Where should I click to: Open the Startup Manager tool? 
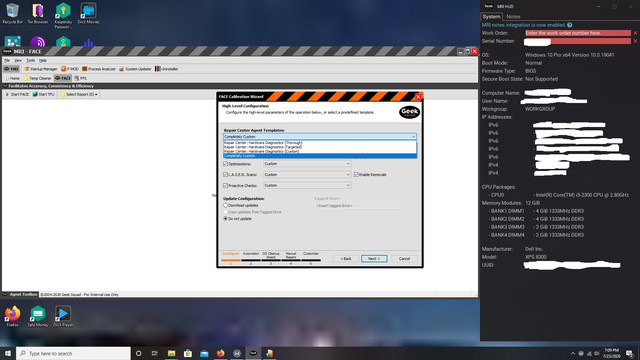click(41, 69)
